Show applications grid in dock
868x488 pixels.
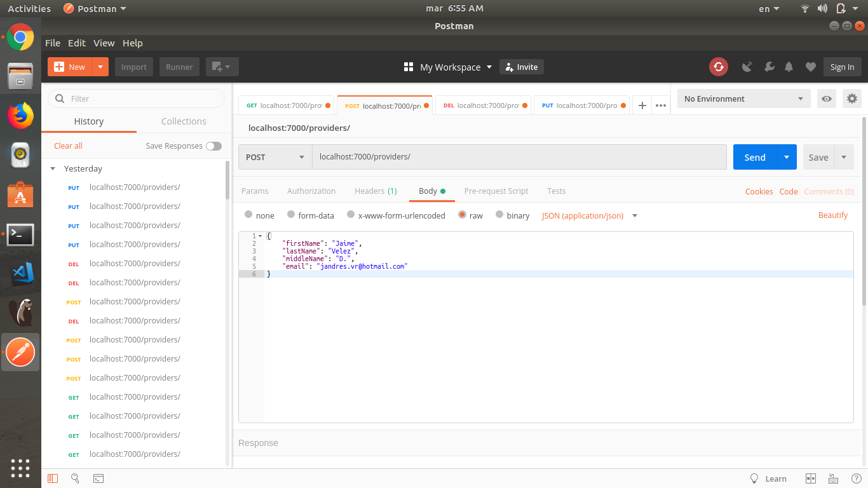point(20,468)
